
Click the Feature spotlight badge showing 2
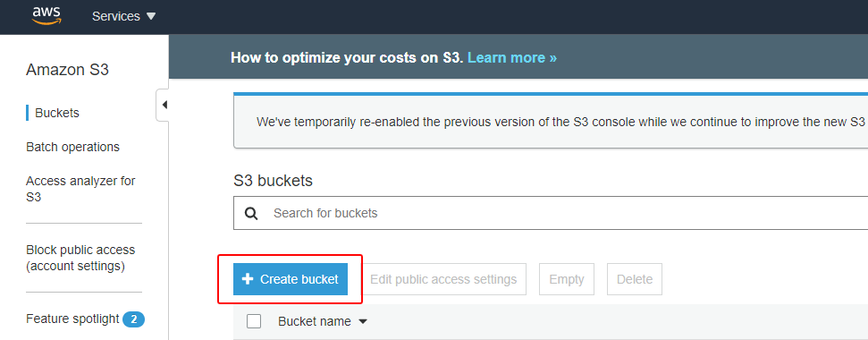(133, 319)
